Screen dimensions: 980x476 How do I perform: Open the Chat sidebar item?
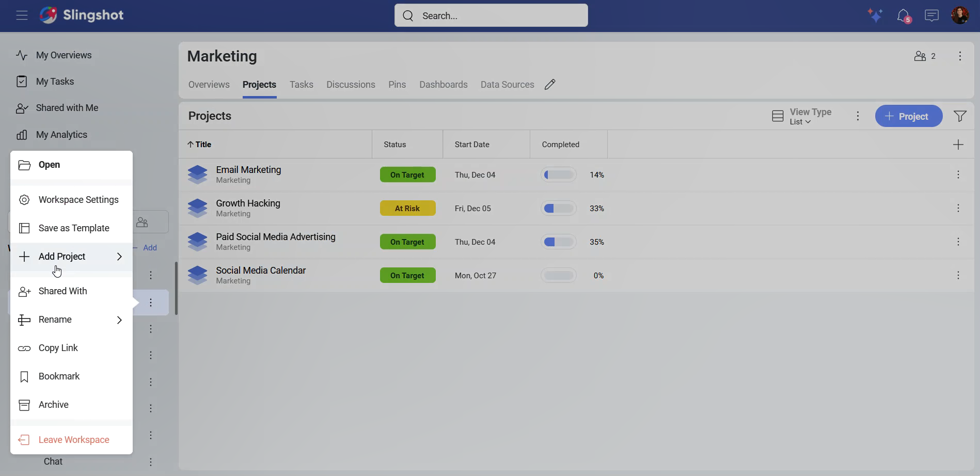53,462
